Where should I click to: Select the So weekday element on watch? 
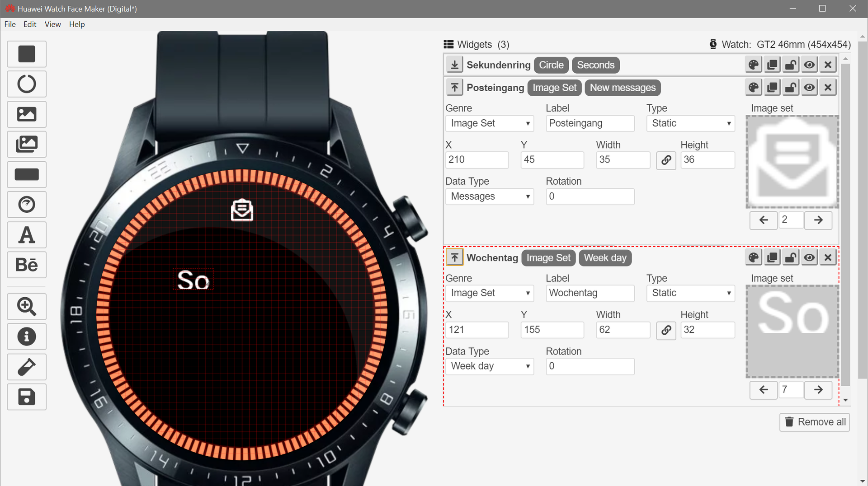pos(193,280)
